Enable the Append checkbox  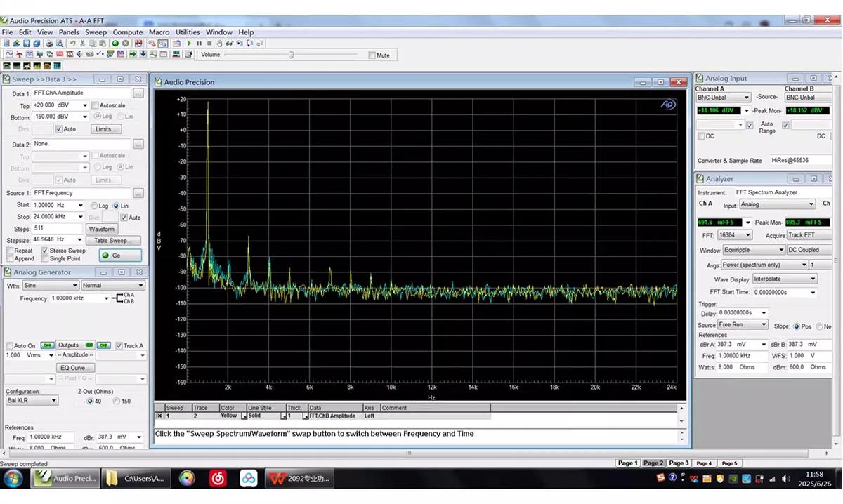coord(10,258)
